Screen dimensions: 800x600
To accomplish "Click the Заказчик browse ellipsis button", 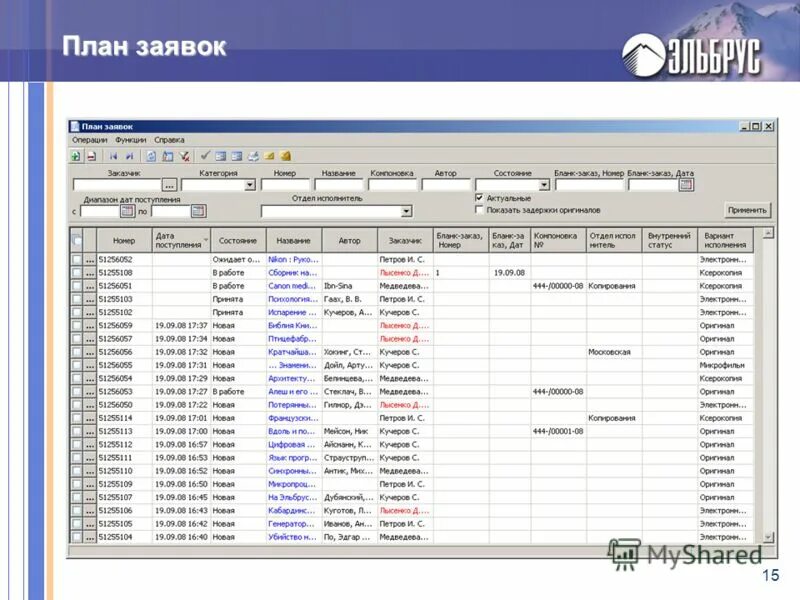I will coord(169,185).
